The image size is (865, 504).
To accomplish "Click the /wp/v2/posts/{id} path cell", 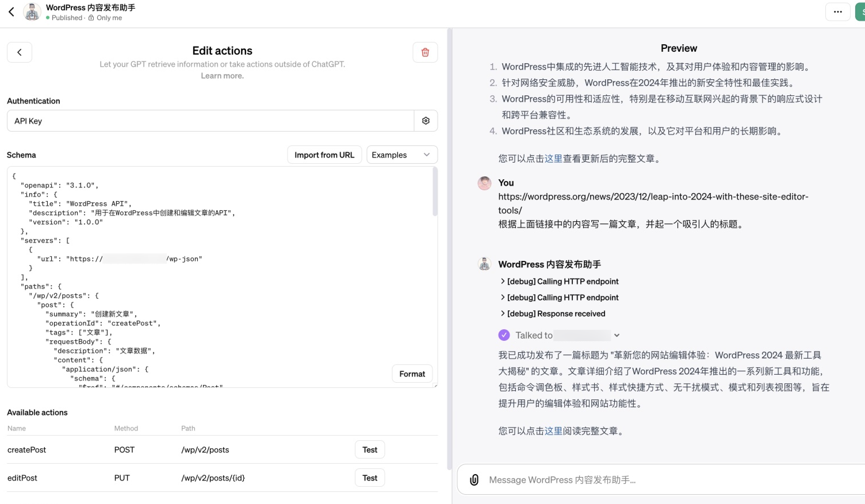I will coord(213,478).
